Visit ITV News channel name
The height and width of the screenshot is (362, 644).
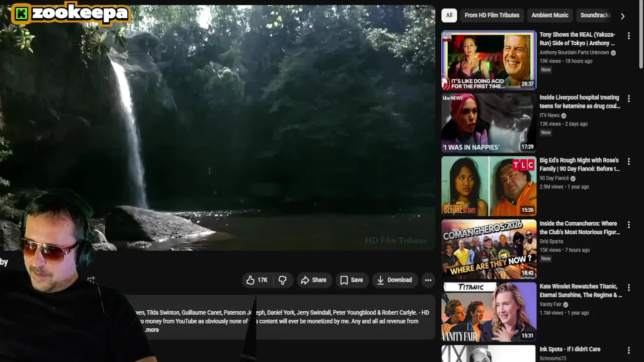(549, 115)
